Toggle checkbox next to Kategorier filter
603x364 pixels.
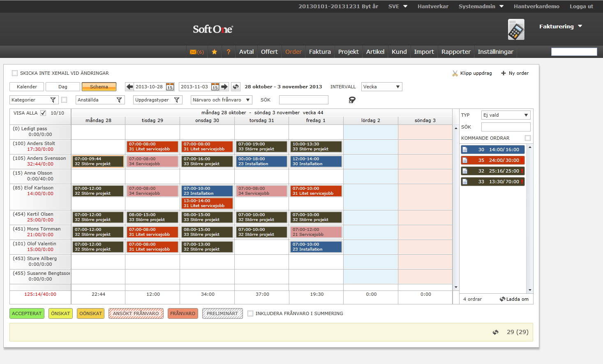click(64, 100)
